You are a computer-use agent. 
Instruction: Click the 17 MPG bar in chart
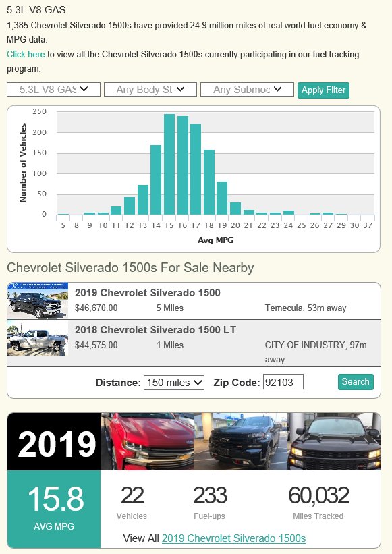[x=196, y=169]
